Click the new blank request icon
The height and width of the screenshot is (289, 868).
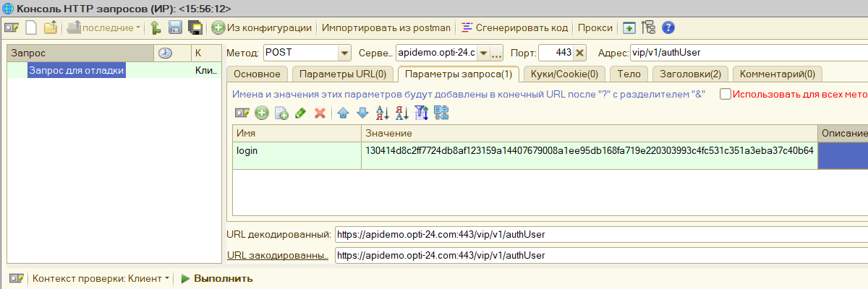click(x=31, y=28)
